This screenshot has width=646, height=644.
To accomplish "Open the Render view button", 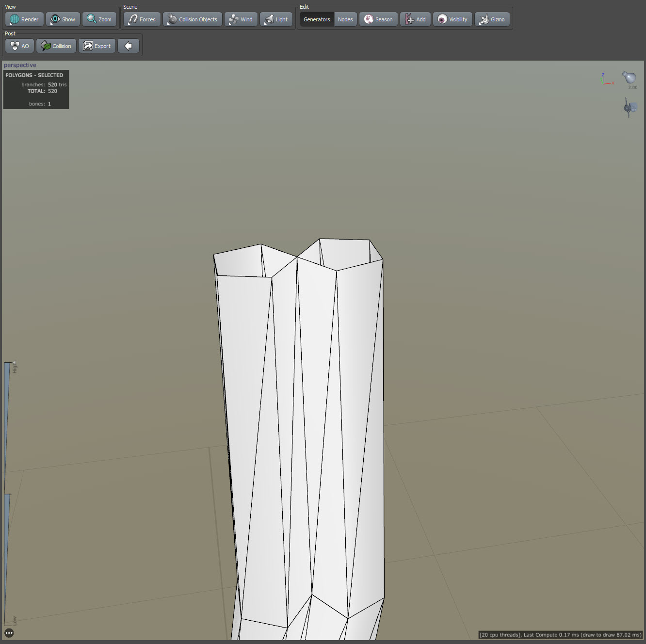I will 24,19.
